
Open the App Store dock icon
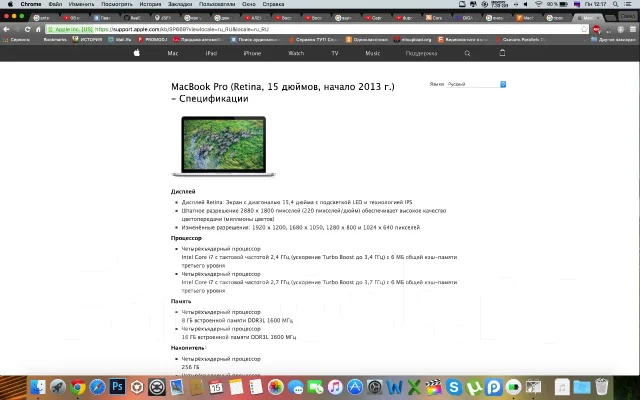[355, 387]
